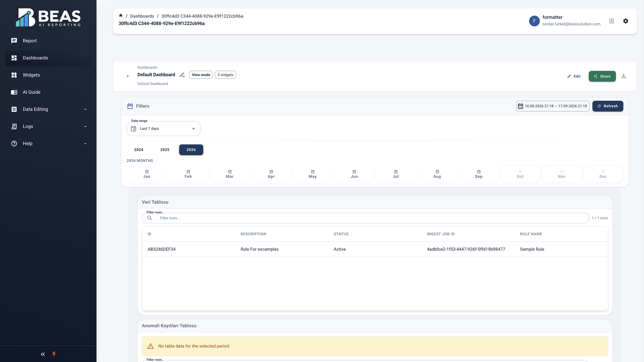Expand the Data Editing menu chevron
This screenshot has height=362, width=644.
coord(85,109)
